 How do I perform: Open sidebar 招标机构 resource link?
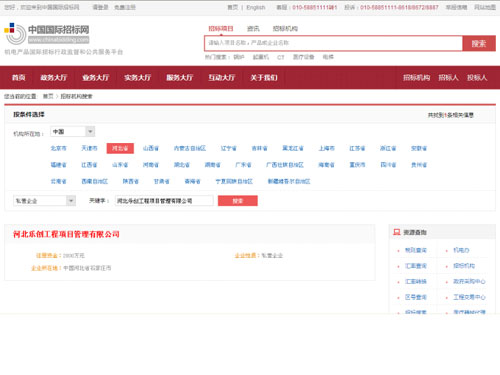coord(464,266)
